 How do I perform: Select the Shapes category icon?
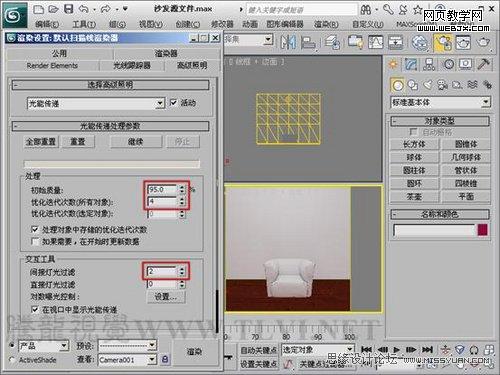tap(413, 85)
